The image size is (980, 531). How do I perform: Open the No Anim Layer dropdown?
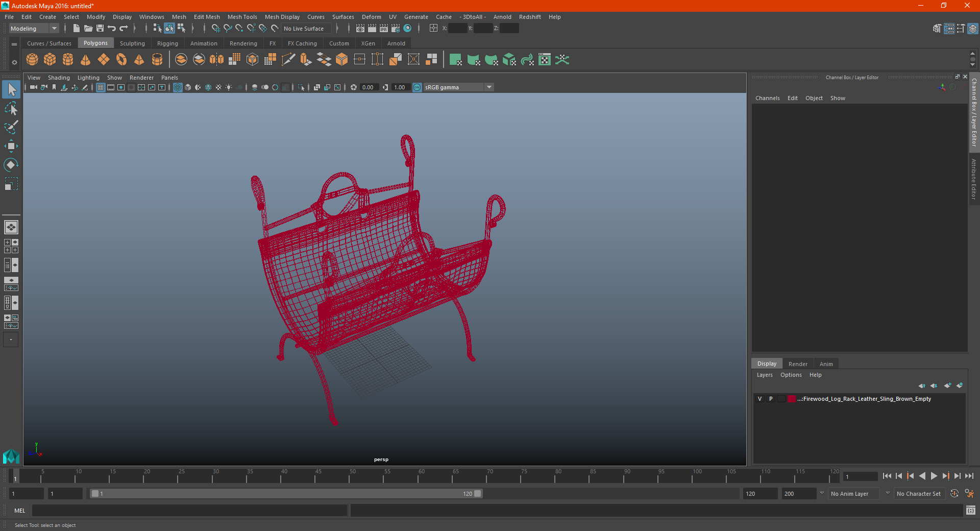[x=854, y=494]
